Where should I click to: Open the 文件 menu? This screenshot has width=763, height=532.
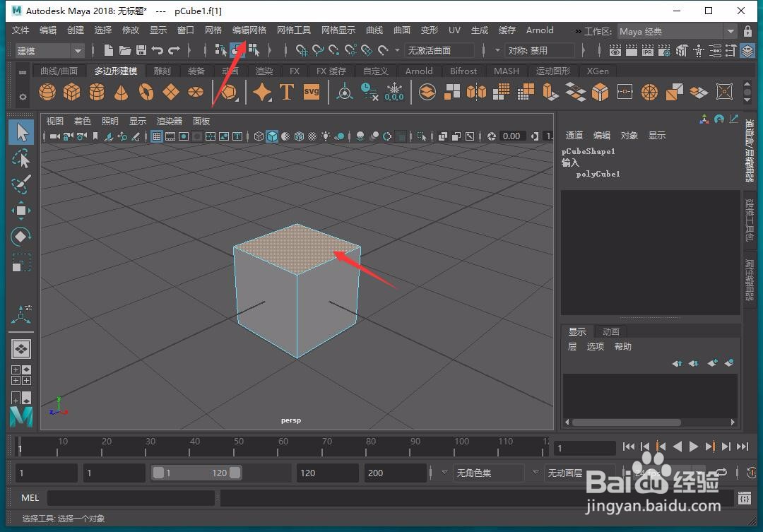(20, 30)
